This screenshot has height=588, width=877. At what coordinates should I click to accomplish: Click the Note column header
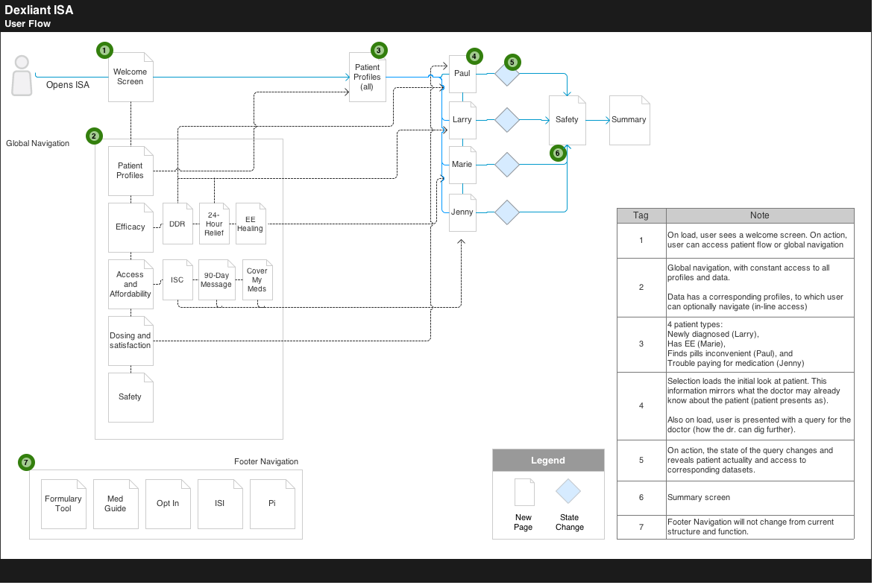coord(760,216)
